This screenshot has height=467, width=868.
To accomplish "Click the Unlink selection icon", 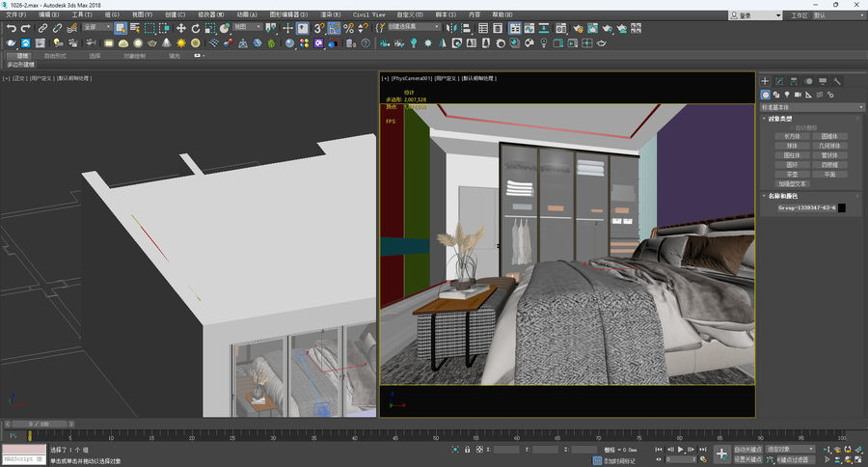I will click(x=57, y=28).
